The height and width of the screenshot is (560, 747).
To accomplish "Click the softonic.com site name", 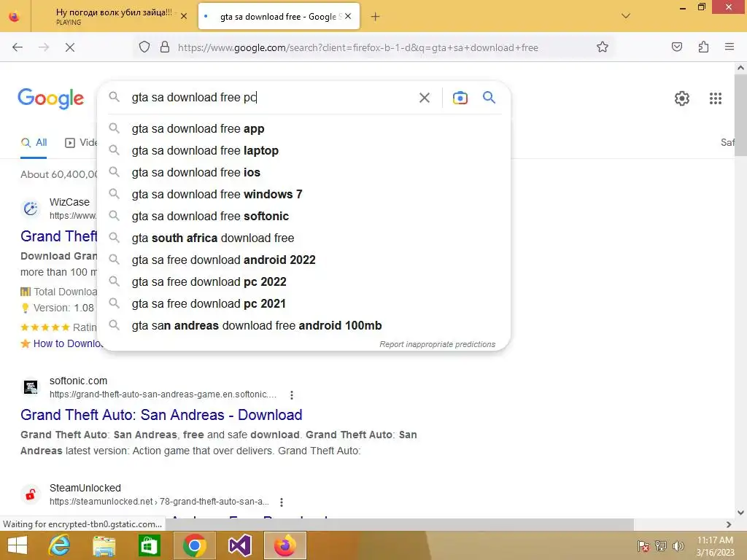I will point(78,381).
